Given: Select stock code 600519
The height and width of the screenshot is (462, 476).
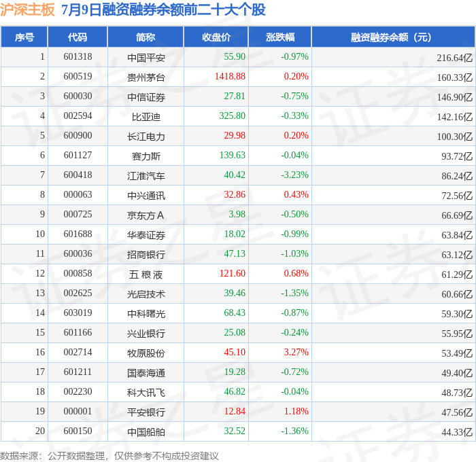Looking at the screenshot, I should click(x=78, y=77).
